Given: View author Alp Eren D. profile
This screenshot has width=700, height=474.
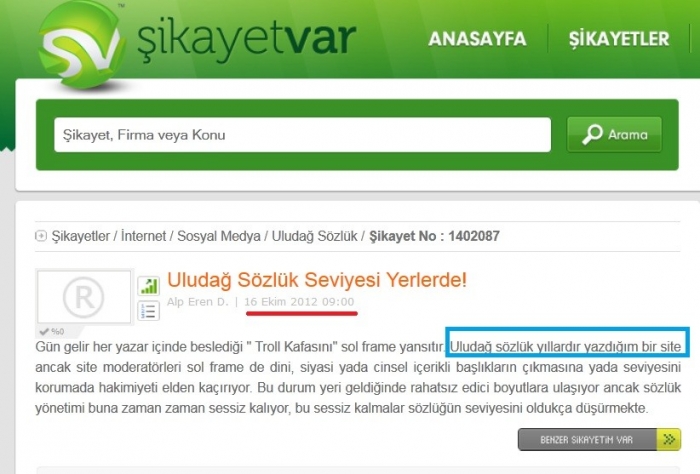Looking at the screenshot, I should [x=197, y=302].
